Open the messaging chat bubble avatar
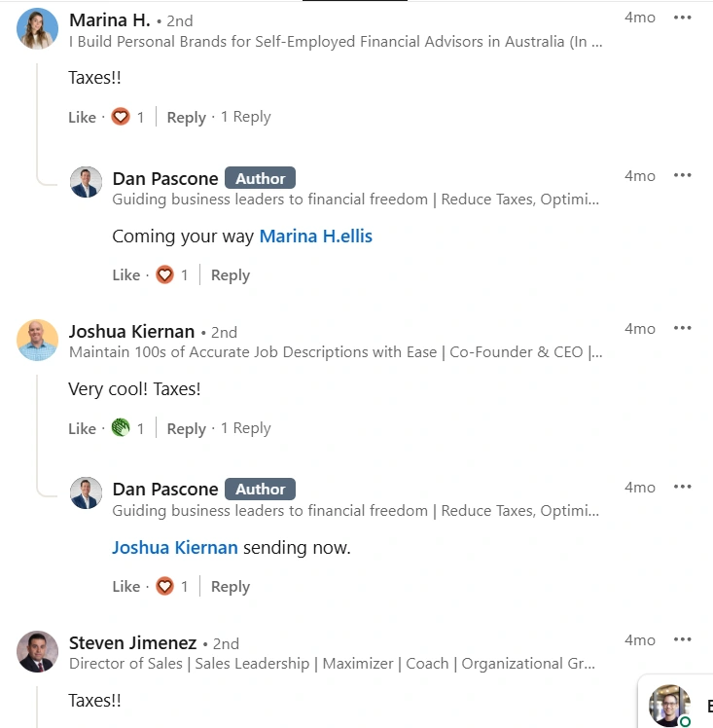 coord(670,705)
